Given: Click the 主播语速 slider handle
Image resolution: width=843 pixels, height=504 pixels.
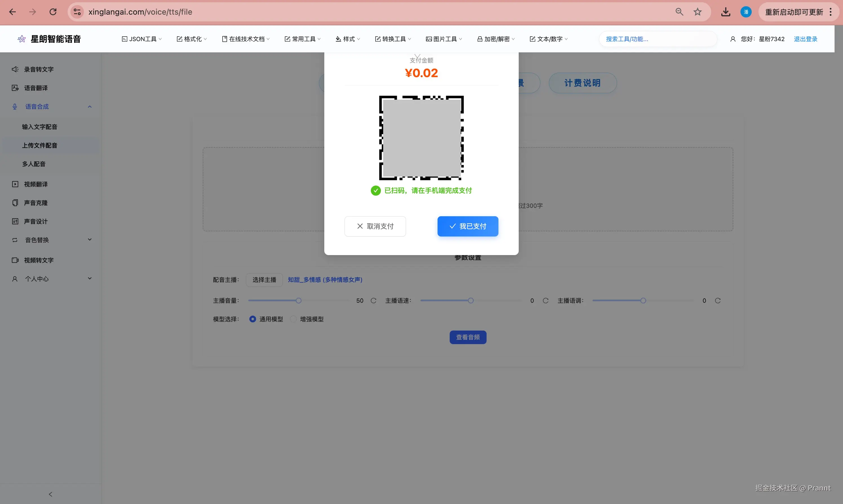Looking at the screenshot, I should point(471,300).
